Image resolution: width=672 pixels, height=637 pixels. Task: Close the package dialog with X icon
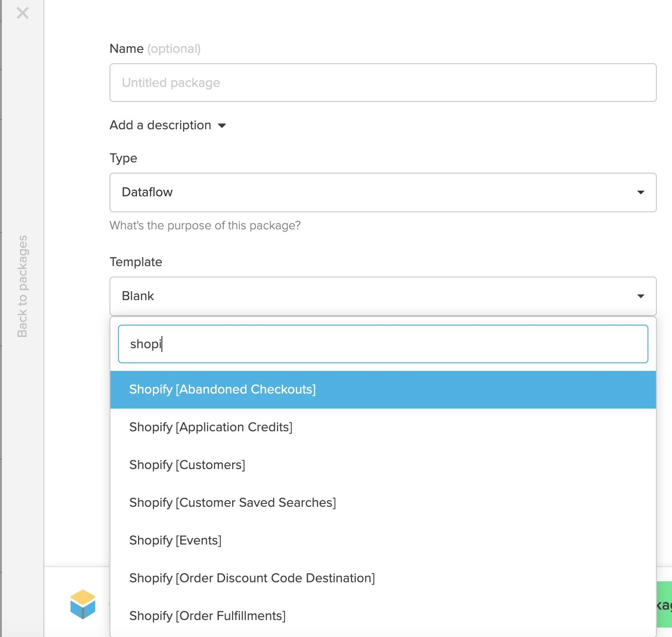coord(23,13)
